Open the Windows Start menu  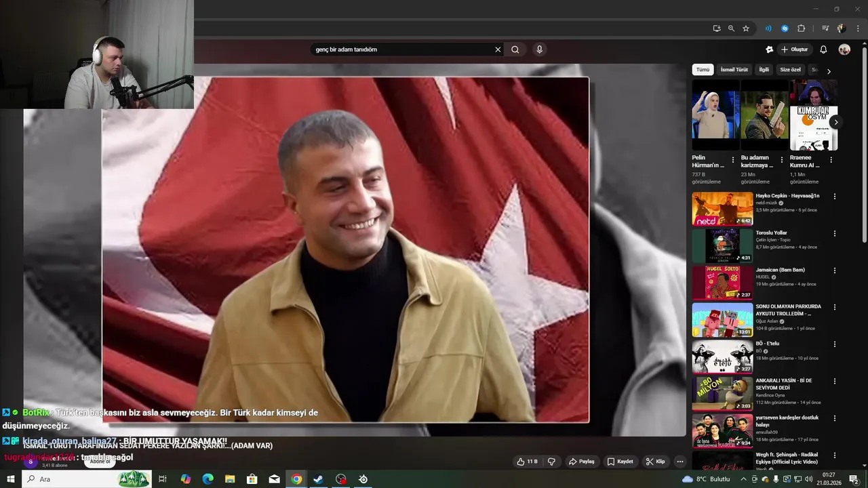(x=11, y=479)
